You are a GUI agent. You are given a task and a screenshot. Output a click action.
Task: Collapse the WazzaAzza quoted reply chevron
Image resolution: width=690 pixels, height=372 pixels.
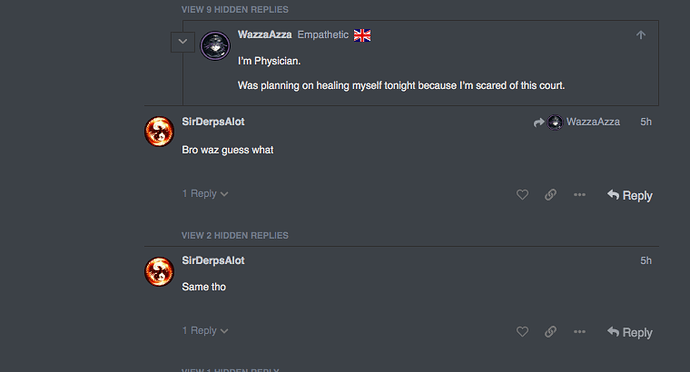183,42
